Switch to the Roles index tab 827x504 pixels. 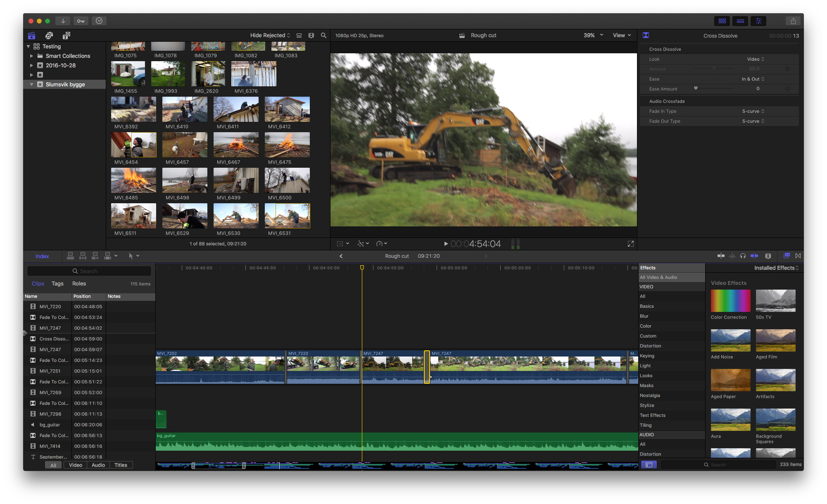pos(79,284)
